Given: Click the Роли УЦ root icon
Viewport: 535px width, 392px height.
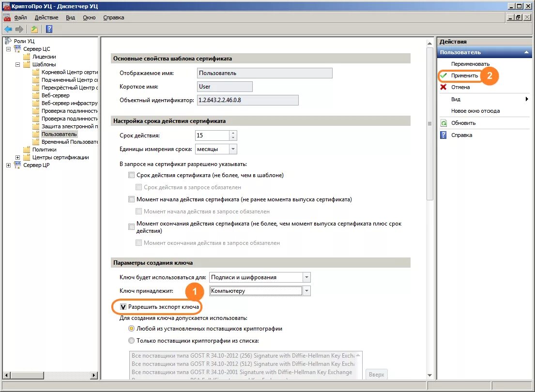Looking at the screenshot, I should click(x=8, y=41).
